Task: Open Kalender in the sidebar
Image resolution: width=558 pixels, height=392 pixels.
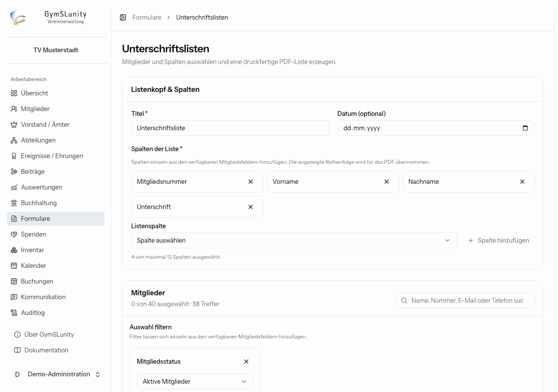Action: (56, 266)
